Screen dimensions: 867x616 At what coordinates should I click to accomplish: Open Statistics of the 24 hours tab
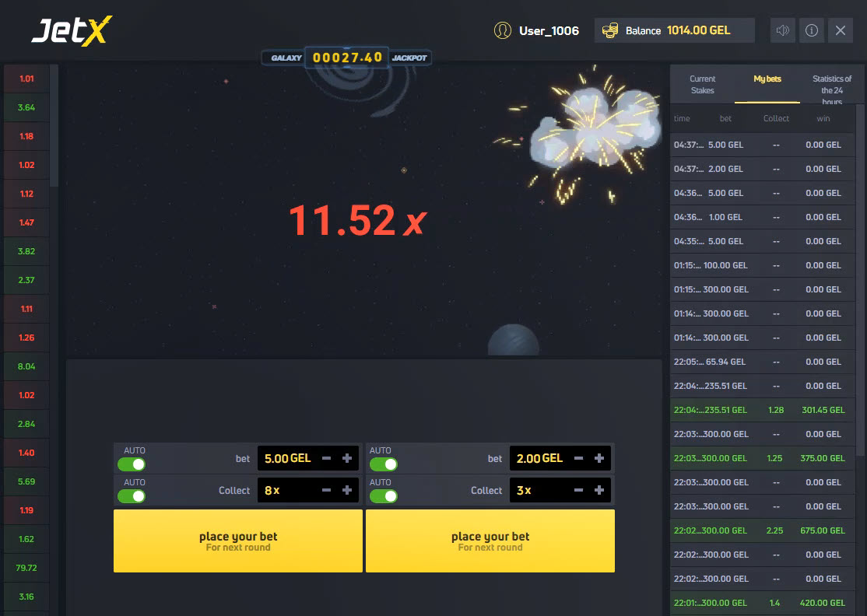(831, 89)
